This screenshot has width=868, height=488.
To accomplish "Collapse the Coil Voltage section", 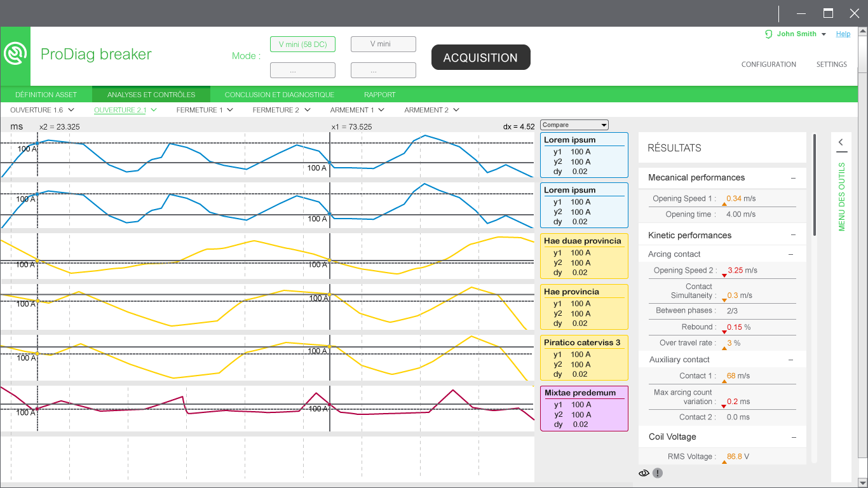I will tap(793, 437).
